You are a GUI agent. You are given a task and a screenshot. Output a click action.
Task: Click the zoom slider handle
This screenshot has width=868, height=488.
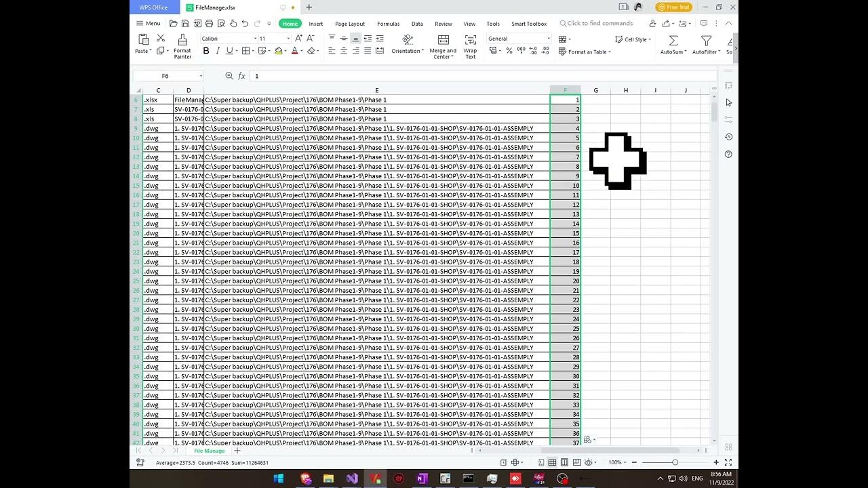(675, 462)
